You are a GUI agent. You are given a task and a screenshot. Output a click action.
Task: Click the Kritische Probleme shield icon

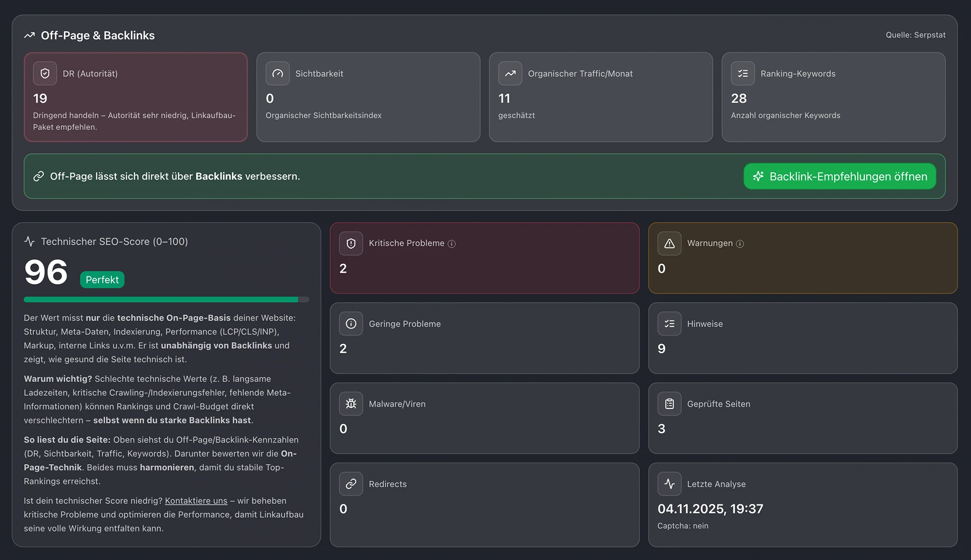click(351, 244)
